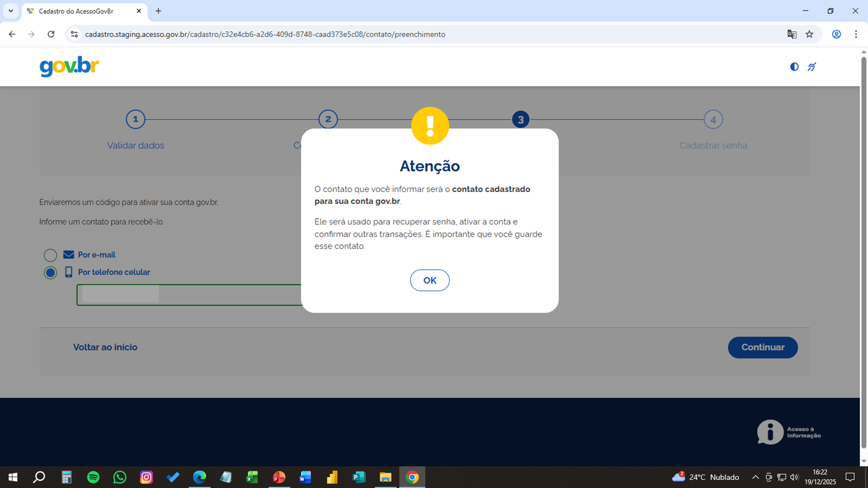Click the gov.br logo
868x488 pixels.
coord(69,66)
